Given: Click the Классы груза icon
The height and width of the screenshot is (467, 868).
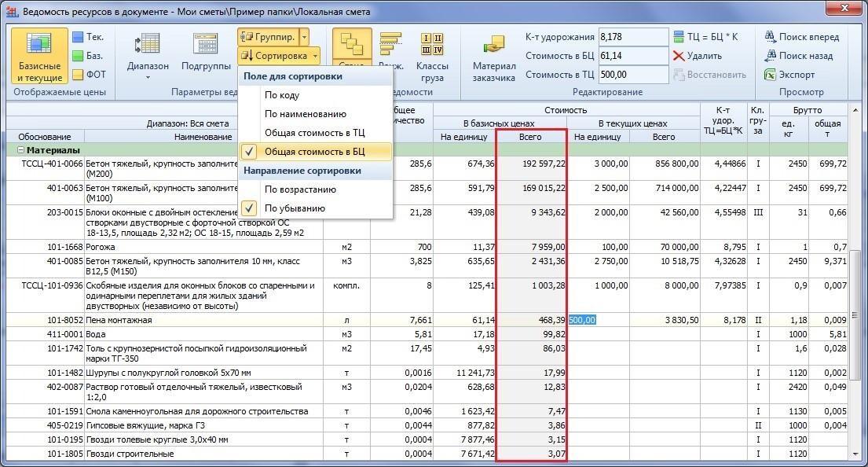Looking at the screenshot, I should point(431,46).
